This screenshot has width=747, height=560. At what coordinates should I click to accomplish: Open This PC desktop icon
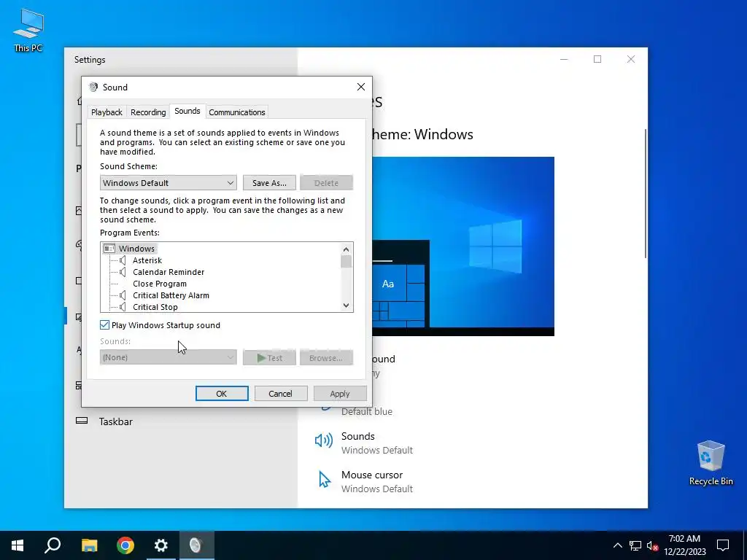coord(28,31)
